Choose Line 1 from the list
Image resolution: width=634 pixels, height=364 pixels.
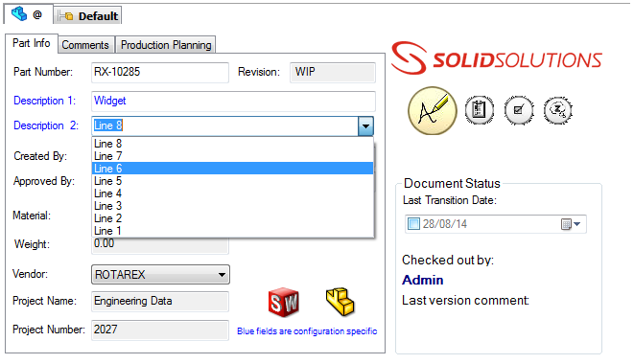click(232, 231)
